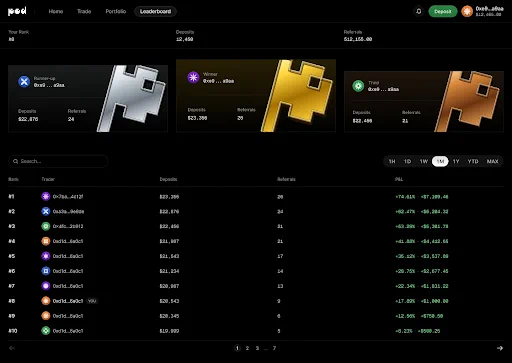Jump to page 2 in pagination

point(247,348)
